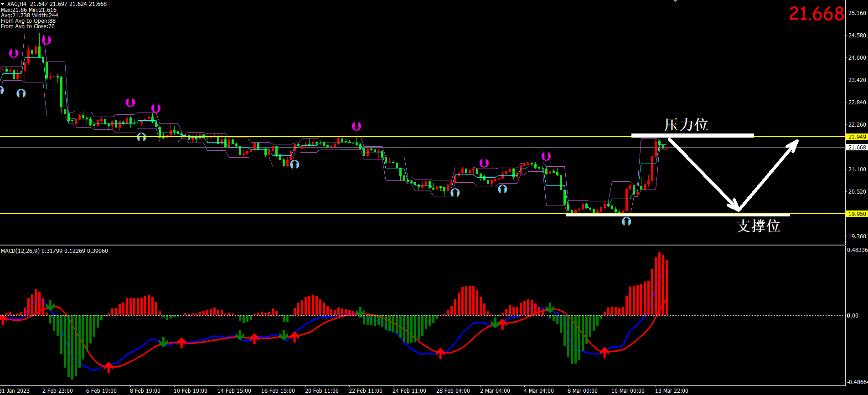Image resolution: width=868 pixels, height=395 pixels.
Task: Select the thick white resistance line under 压力位
Action: point(692,135)
